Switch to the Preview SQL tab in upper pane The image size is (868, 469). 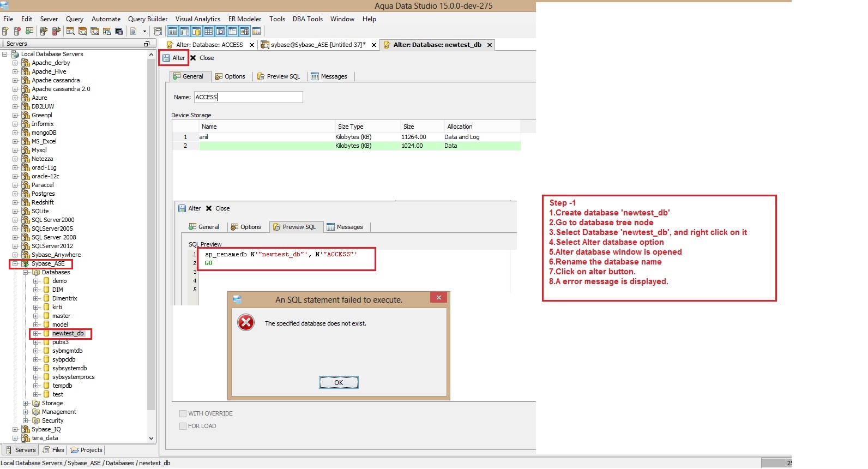pyautogui.click(x=279, y=76)
